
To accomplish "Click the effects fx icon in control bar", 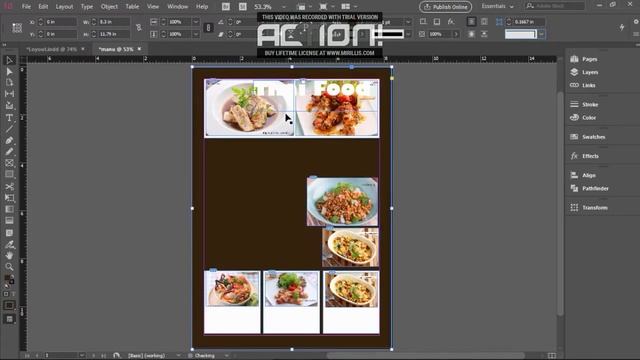I will (x=451, y=22).
